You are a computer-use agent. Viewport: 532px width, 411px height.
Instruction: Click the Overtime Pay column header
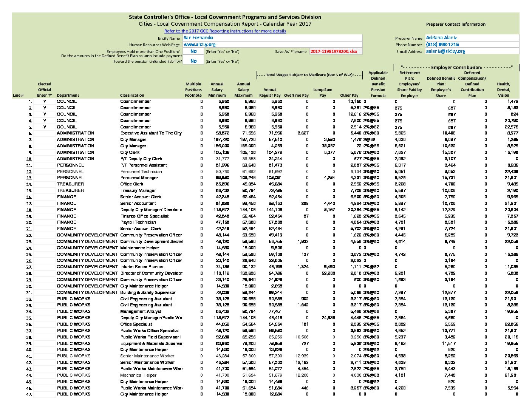coord(296,95)
